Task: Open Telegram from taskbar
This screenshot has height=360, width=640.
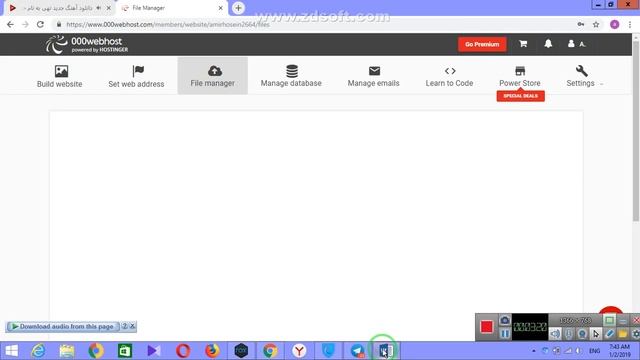Action: point(357,351)
